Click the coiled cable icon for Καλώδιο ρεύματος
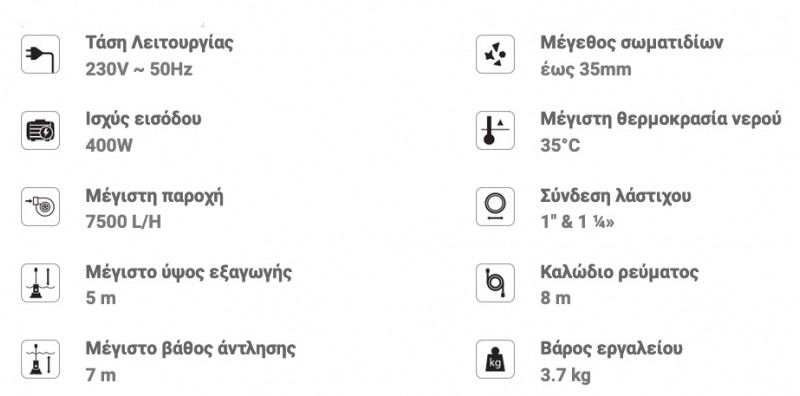800x396 pixels. click(495, 283)
